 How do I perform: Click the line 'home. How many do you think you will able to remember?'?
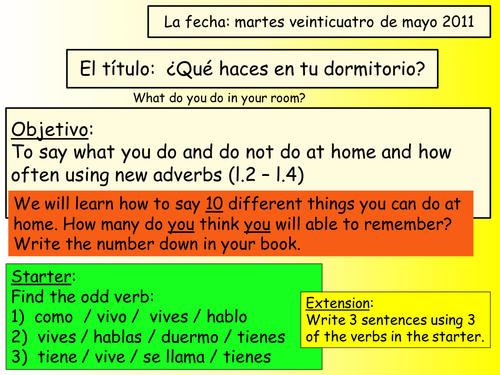tap(233, 224)
